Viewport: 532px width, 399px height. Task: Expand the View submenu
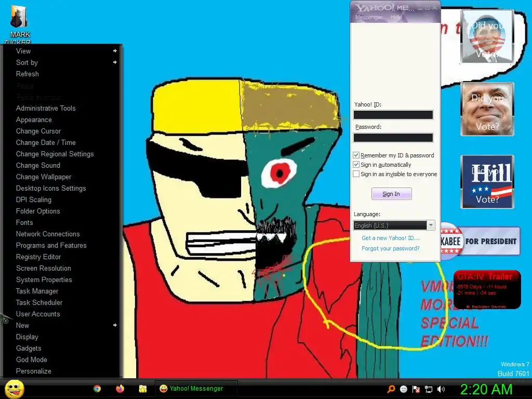(x=62, y=51)
